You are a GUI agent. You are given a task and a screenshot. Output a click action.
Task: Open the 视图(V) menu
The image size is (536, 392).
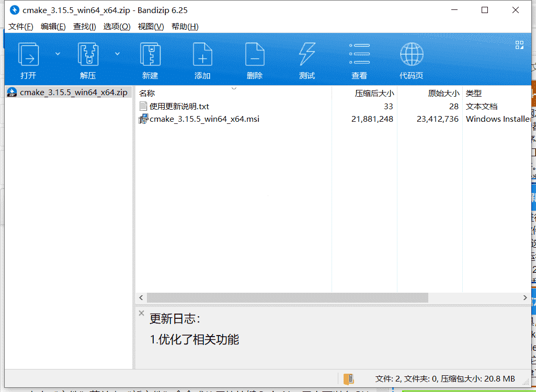click(x=151, y=26)
